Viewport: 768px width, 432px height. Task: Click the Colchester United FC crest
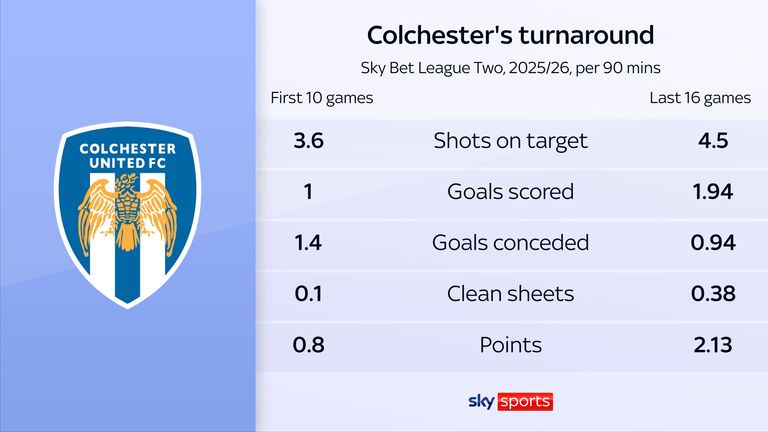click(x=127, y=216)
